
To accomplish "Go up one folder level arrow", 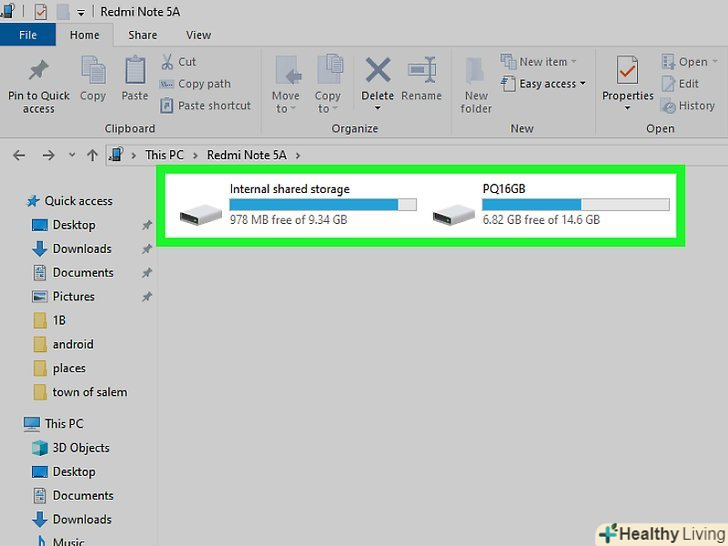I will click(92, 155).
